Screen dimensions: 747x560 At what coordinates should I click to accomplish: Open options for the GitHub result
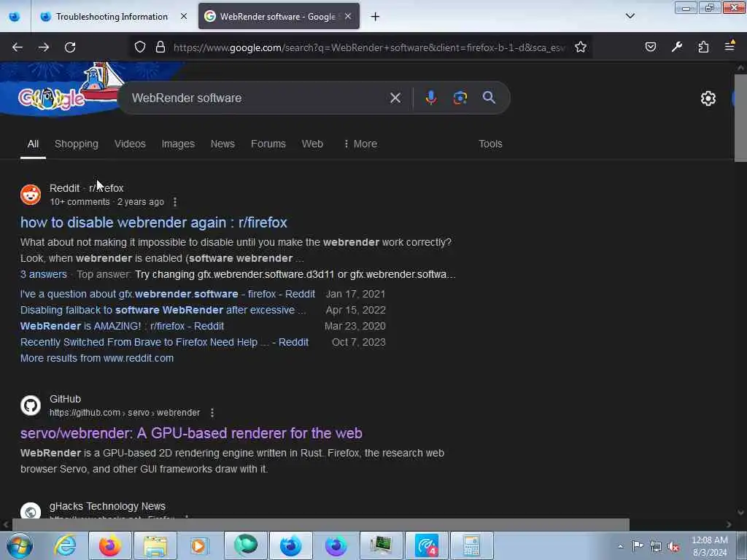[x=212, y=413]
